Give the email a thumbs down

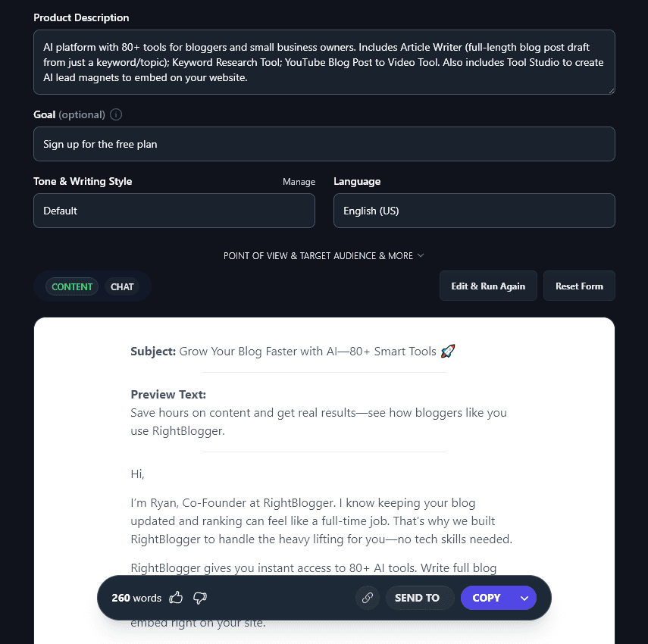pos(199,598)
